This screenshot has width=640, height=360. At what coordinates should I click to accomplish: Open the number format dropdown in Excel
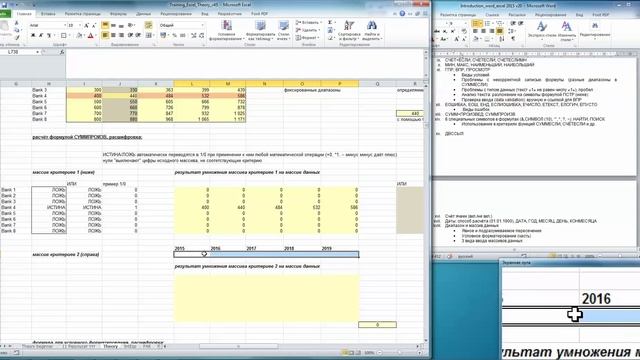click(202, 25)
